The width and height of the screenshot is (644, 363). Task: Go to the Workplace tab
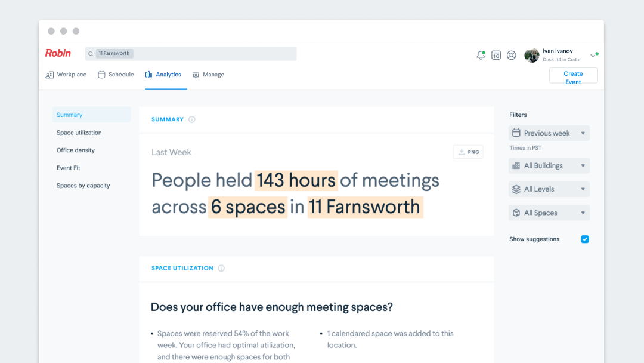(x=66, y=75)
